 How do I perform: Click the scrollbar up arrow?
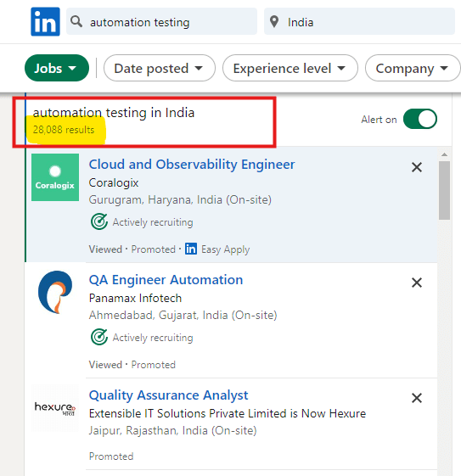click(444, 154)
